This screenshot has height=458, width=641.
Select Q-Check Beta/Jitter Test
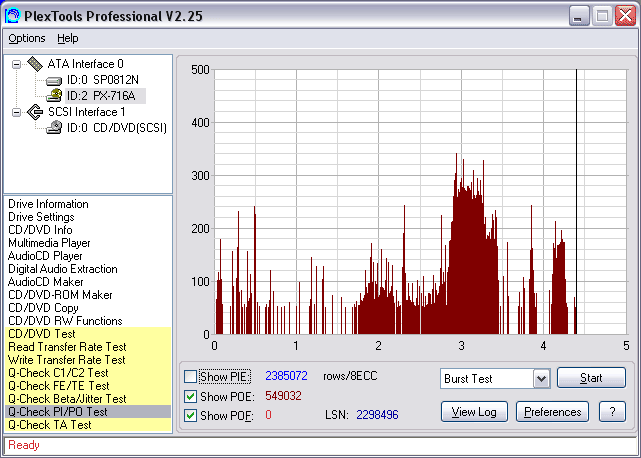point(88,399)
